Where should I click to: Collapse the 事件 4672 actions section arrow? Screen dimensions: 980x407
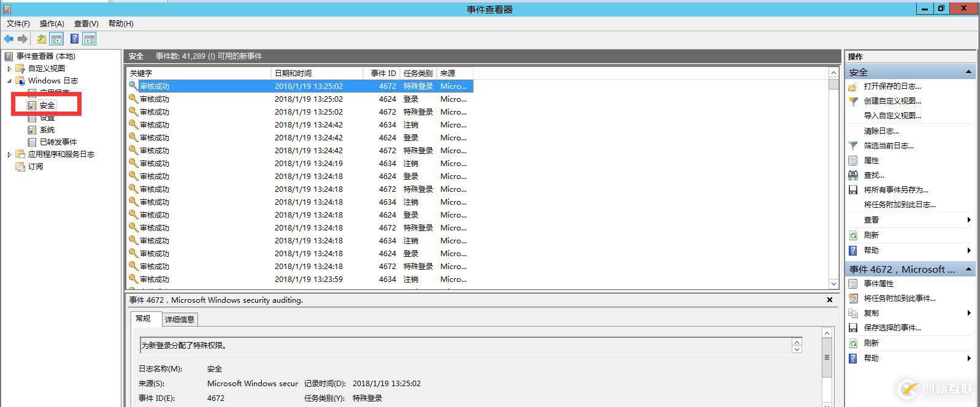[x=968, y=269]
